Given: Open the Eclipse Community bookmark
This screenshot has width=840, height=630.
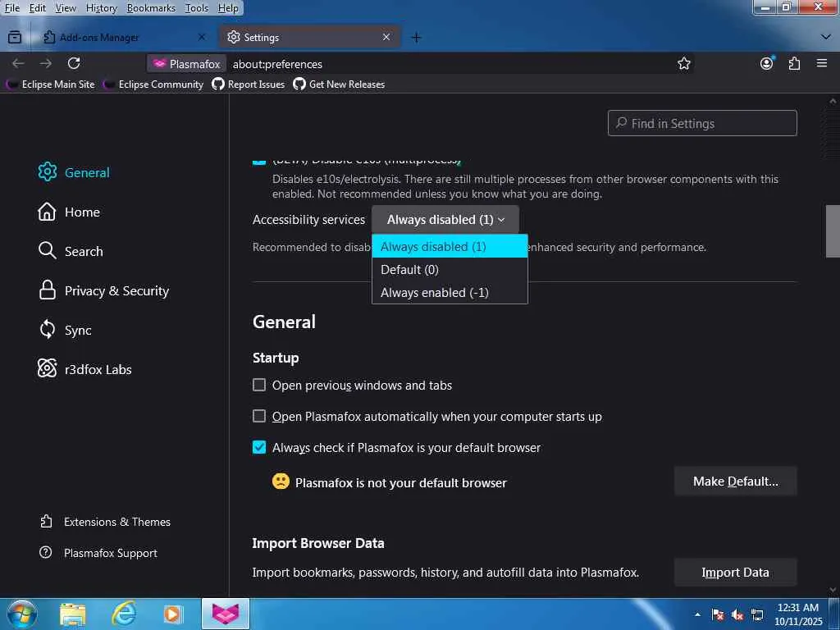Looking at the screenshot, I should pyautogui.click(x=153, y=84).
